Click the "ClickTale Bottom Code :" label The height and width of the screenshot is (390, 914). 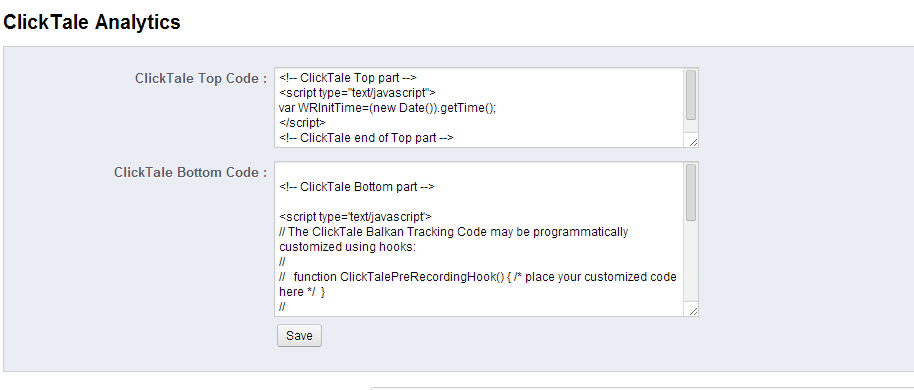191,173
